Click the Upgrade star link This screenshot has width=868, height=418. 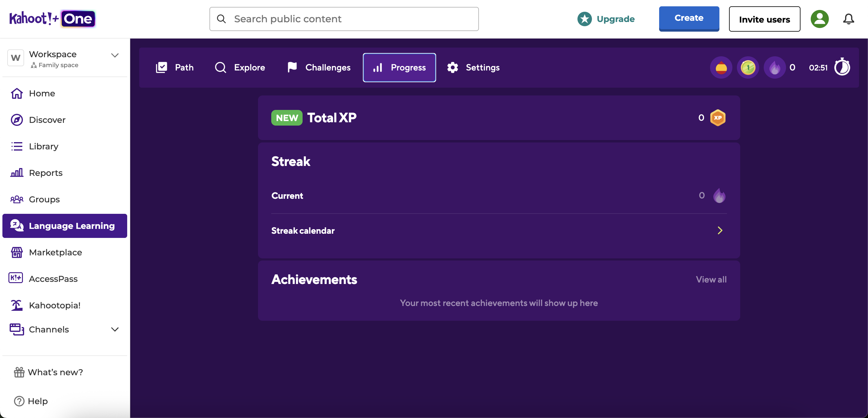(605, 19)
